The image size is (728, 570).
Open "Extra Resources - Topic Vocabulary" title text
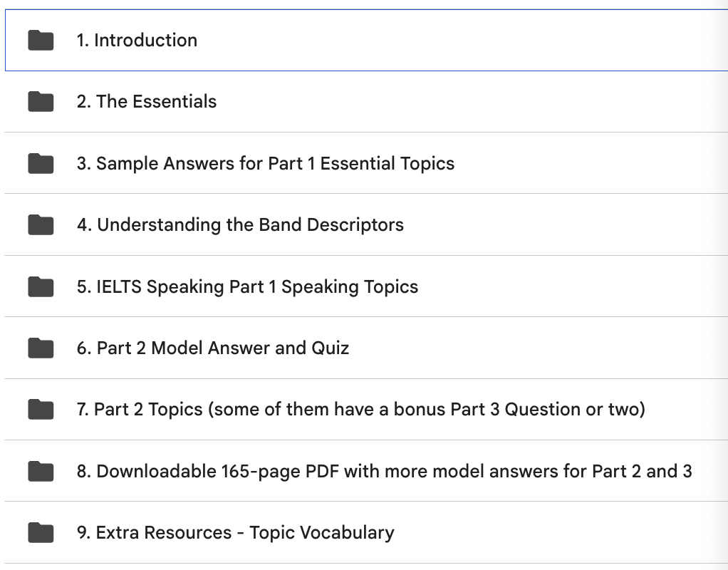pyautogui.click(x=235, y=533)
